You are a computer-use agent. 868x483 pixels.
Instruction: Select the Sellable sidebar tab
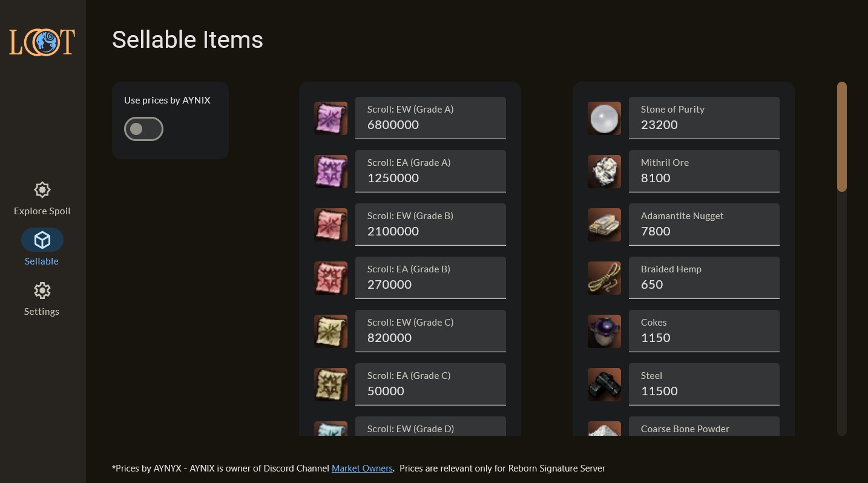tap(42, 248)
